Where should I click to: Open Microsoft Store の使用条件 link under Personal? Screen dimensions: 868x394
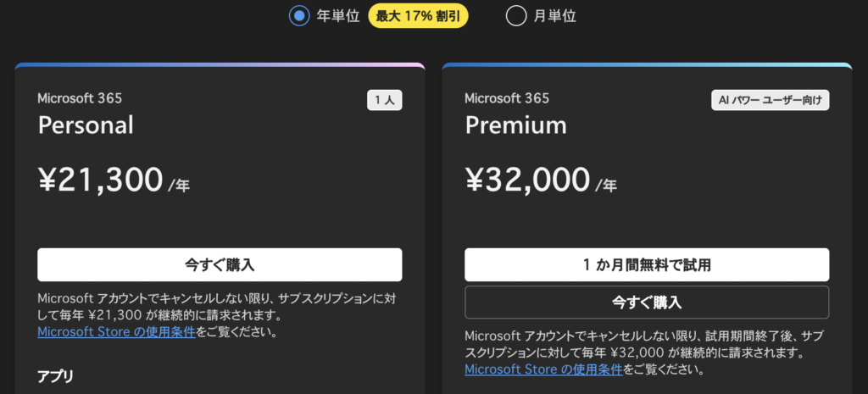117,331
